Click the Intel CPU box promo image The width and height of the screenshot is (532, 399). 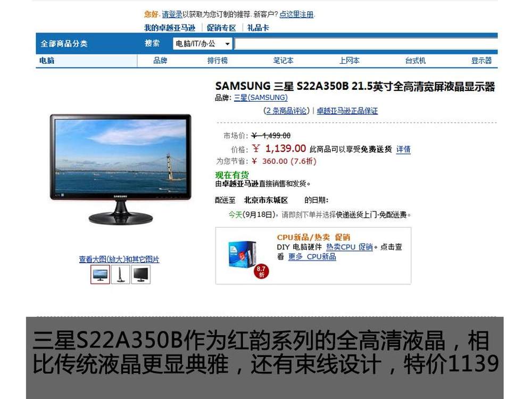point(242,254)
